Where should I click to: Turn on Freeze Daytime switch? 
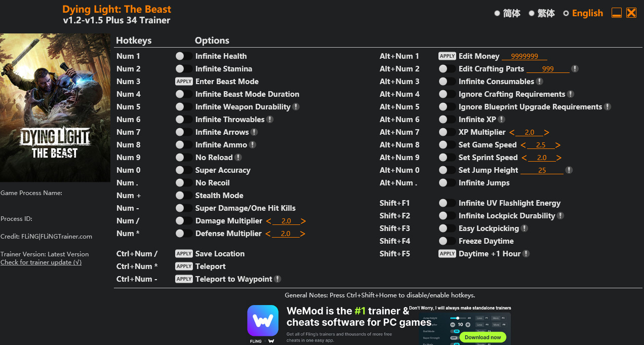(447, 241)
